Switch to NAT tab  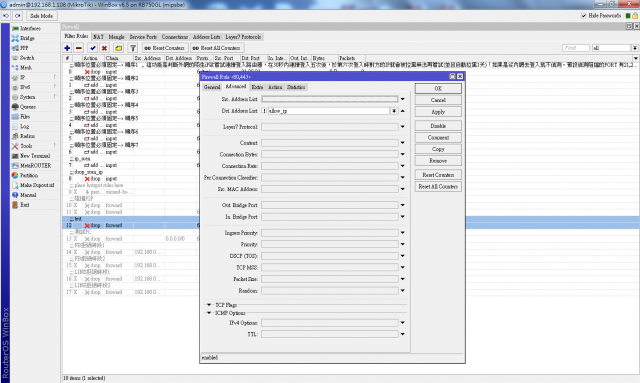(98, 37)
